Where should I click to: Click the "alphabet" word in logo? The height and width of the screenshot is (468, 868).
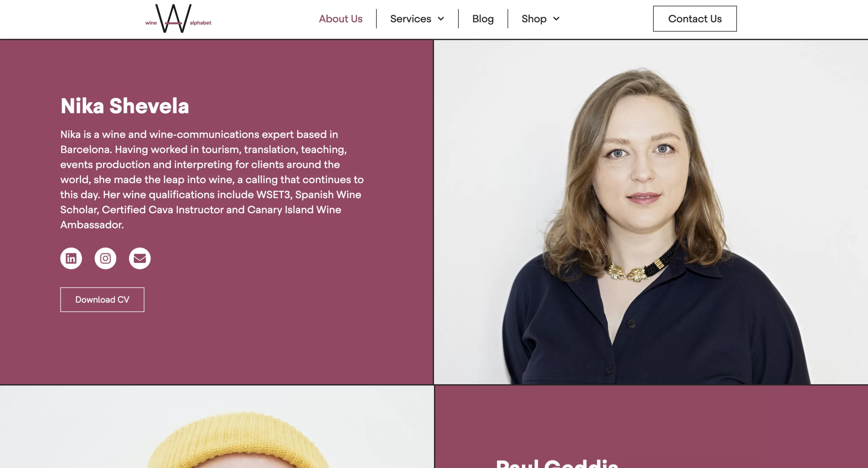tap(200, 23)
